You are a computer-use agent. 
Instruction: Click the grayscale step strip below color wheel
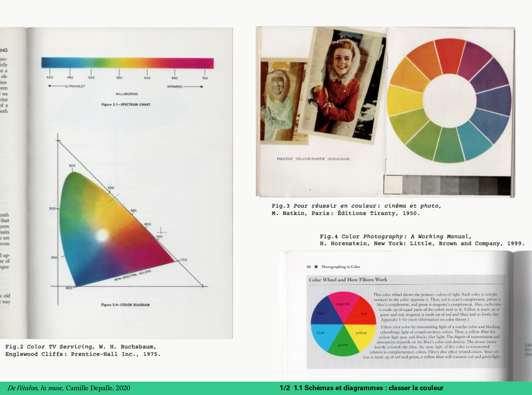pos(447,185)
